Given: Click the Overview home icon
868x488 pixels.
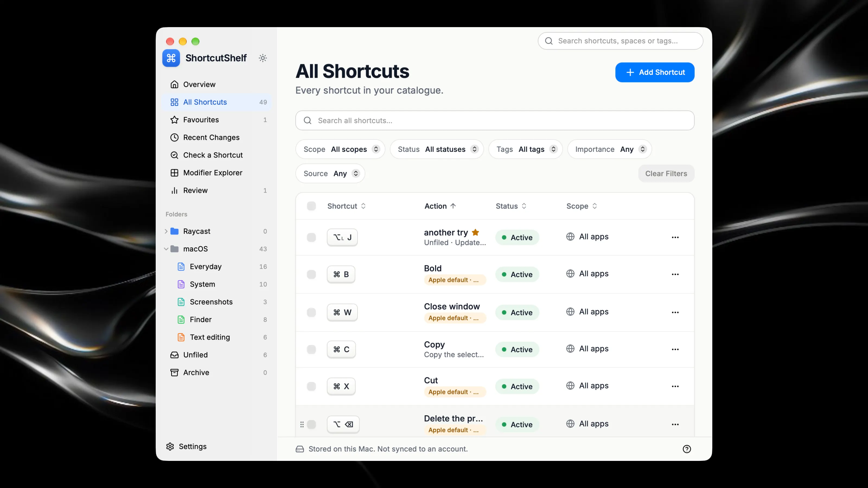Looking at the screenshot, I should click(x=174, y=84).
